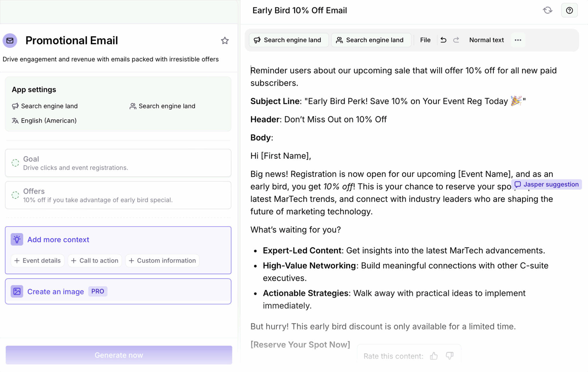The width and height of the screenshot is (588, 372).
Task: Click the Promotional Email envelope icon
Action: point(10,40)
